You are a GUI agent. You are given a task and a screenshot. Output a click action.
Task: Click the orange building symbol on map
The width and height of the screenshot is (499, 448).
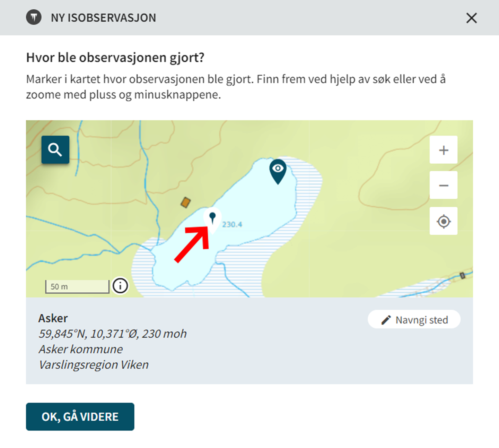186,203
